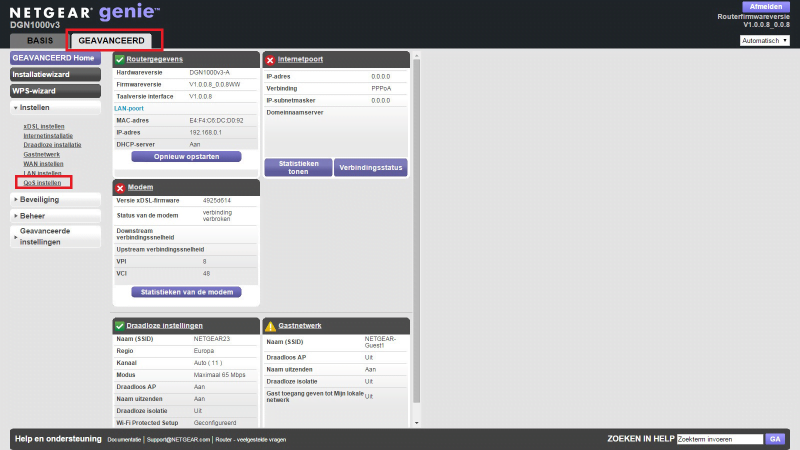The image size is (800, 450).
Task: Expand the Beveiliging section
Action: 55,199
